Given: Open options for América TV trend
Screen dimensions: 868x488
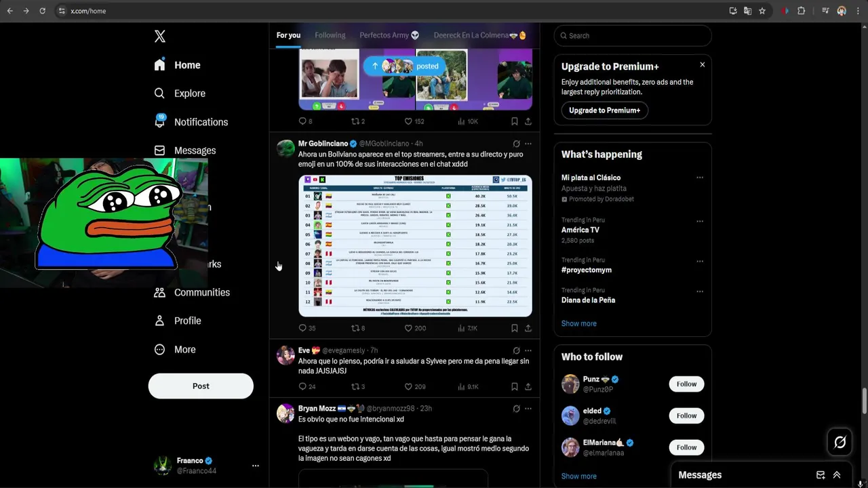Looking at the screenshot, I should (700, 221).
